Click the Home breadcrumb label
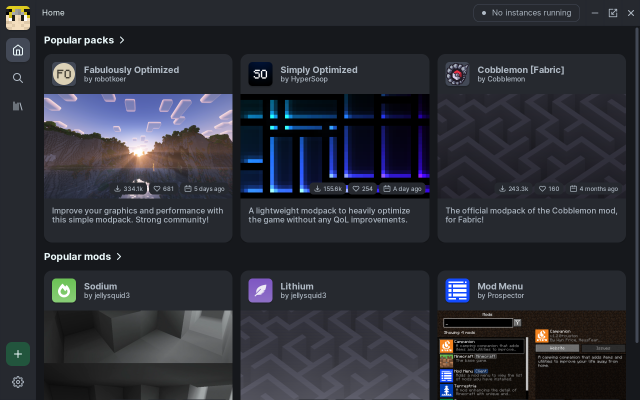The height and width of the screenshot is (400, 640). click(54, 13)
